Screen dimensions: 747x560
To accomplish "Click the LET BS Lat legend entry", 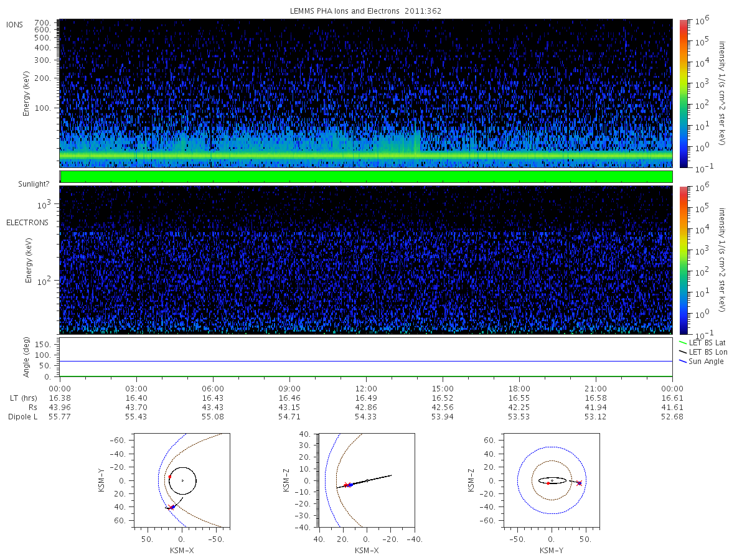I will [703, 343].
